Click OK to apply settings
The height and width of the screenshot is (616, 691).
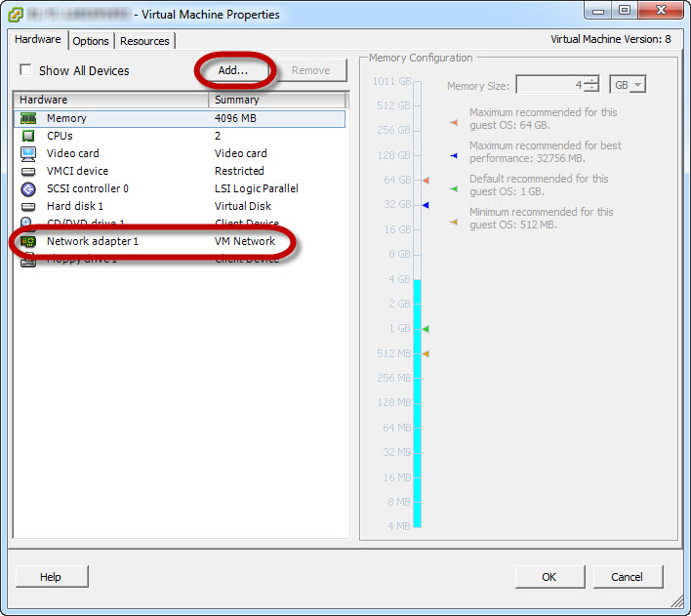click(549, 577)
